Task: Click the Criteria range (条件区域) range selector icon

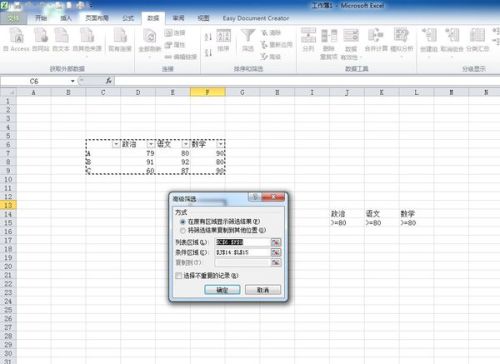Action: [276, 252]
